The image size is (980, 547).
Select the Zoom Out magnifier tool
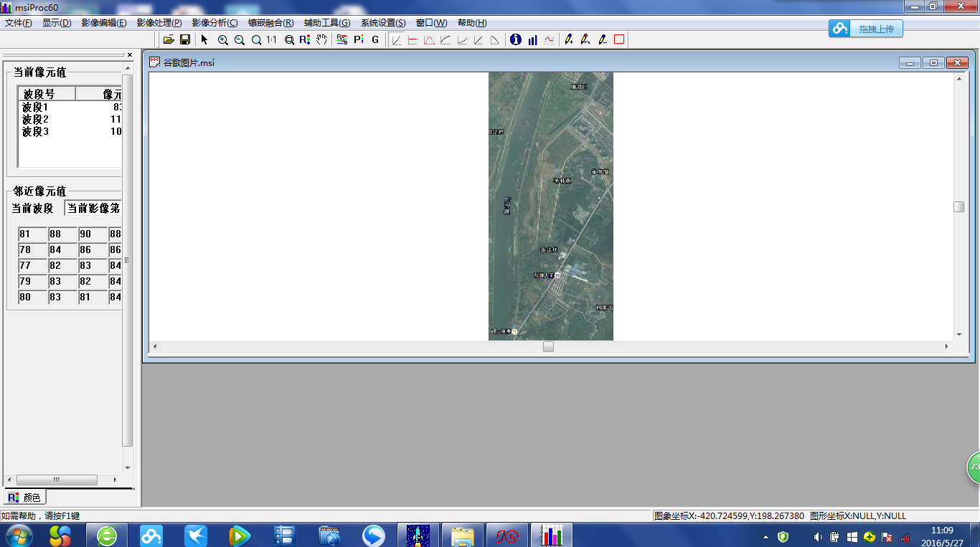coord(240,40)
